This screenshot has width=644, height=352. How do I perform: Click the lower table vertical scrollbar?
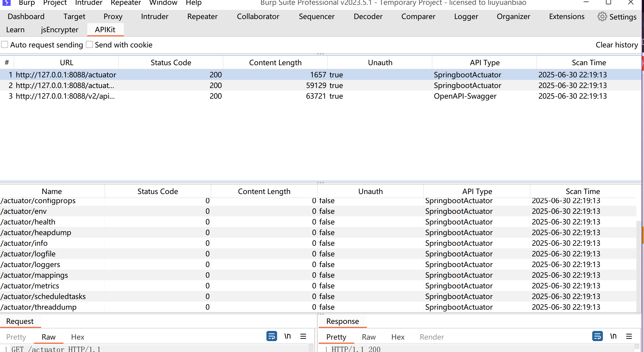tap(639, 266)
